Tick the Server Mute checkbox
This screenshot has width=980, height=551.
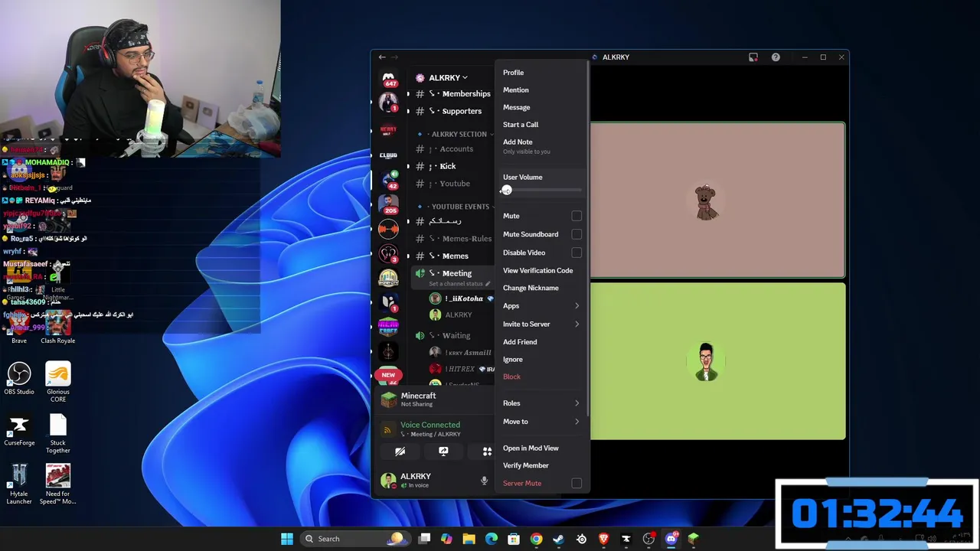point(577,484)
